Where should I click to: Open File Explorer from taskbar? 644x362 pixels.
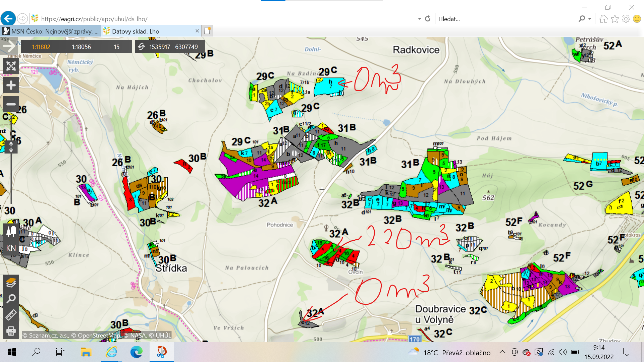point(86,352)
